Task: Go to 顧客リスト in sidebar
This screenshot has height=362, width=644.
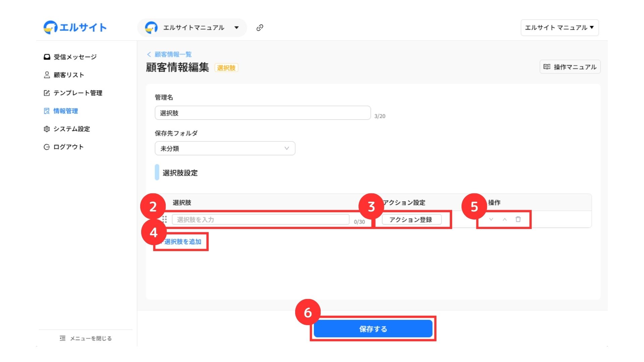Action: 68,75
